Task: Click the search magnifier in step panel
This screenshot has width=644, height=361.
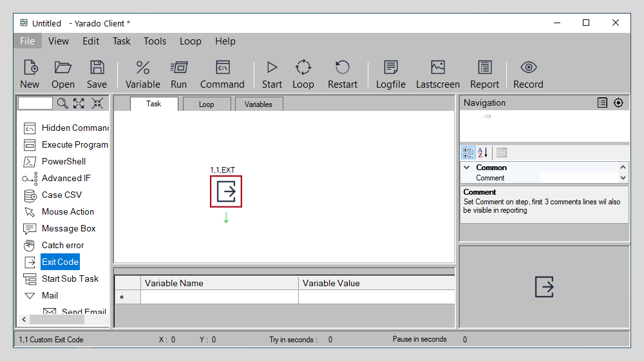Action: [62, 103]
